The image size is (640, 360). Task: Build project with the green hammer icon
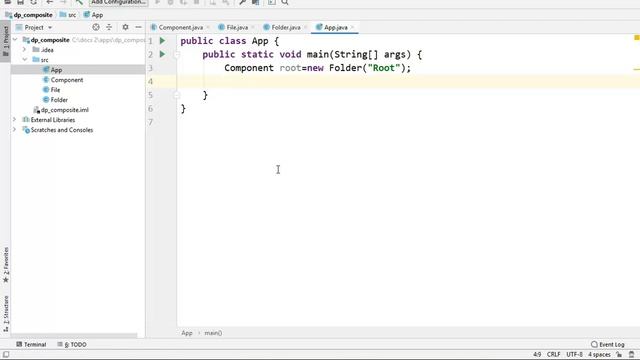[x=79, y=2]
